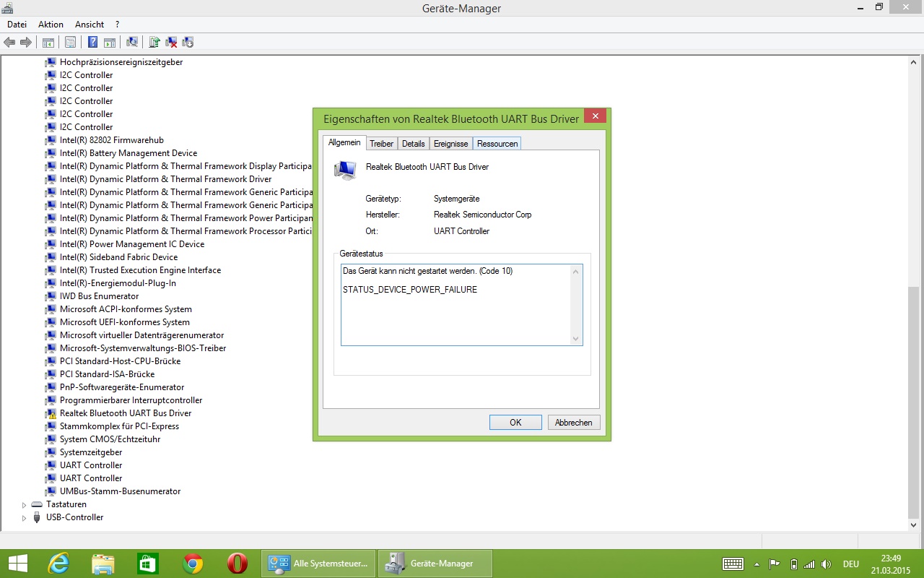Open Action Center flag icon

click(x=775, y=564)
